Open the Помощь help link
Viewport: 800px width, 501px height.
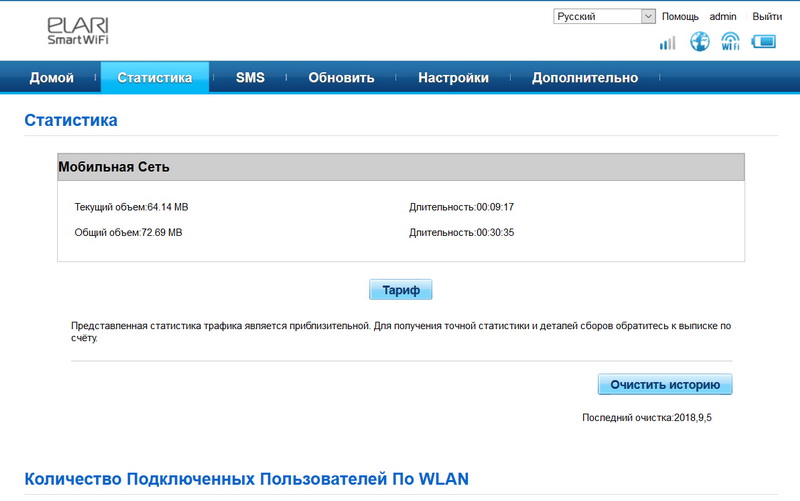tap(680, 17)
